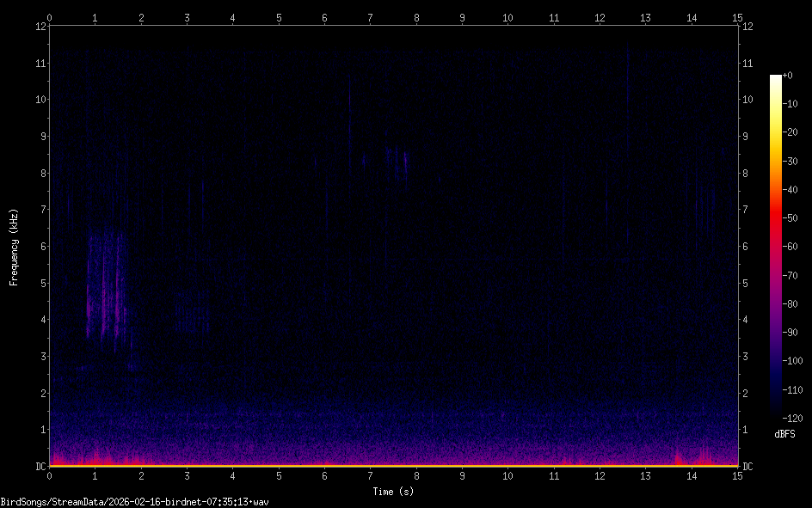Click the 3 kHz tick on right frequency axis
Screen dimensions: 812x508
tap(747, 357)
